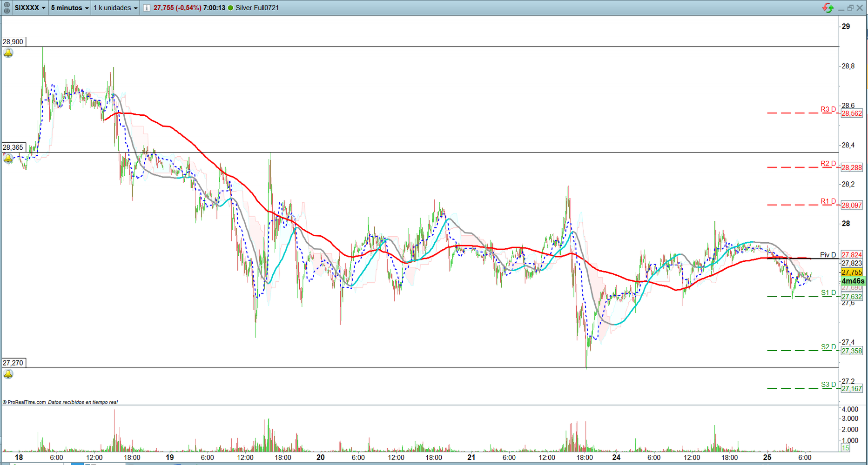
Task: Click the R3 D resistance label
Action: (x=828, y=110)
